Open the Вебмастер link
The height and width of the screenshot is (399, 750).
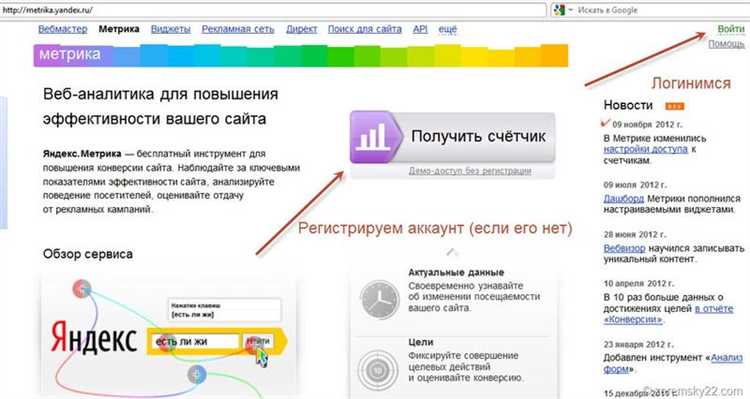63,29
